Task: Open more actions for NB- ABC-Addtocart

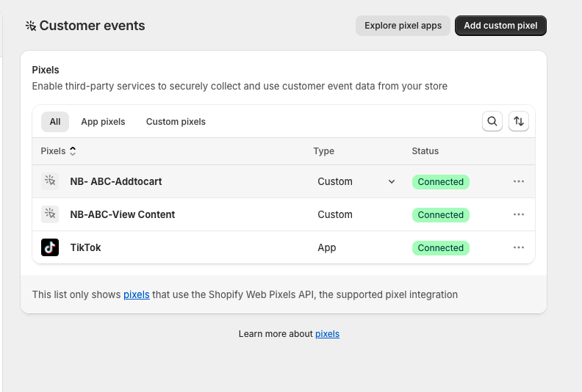Action: (x=519, y=181)
